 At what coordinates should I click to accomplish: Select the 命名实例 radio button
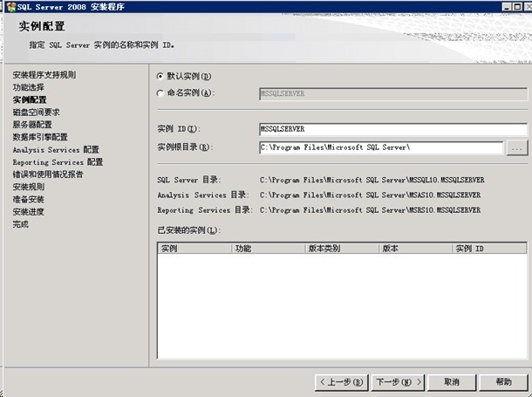point(160,93)
